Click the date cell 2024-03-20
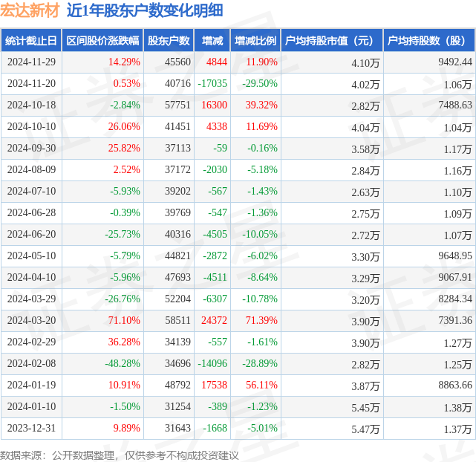This screenshot has height=462, width=476. (x=32, y=321)
